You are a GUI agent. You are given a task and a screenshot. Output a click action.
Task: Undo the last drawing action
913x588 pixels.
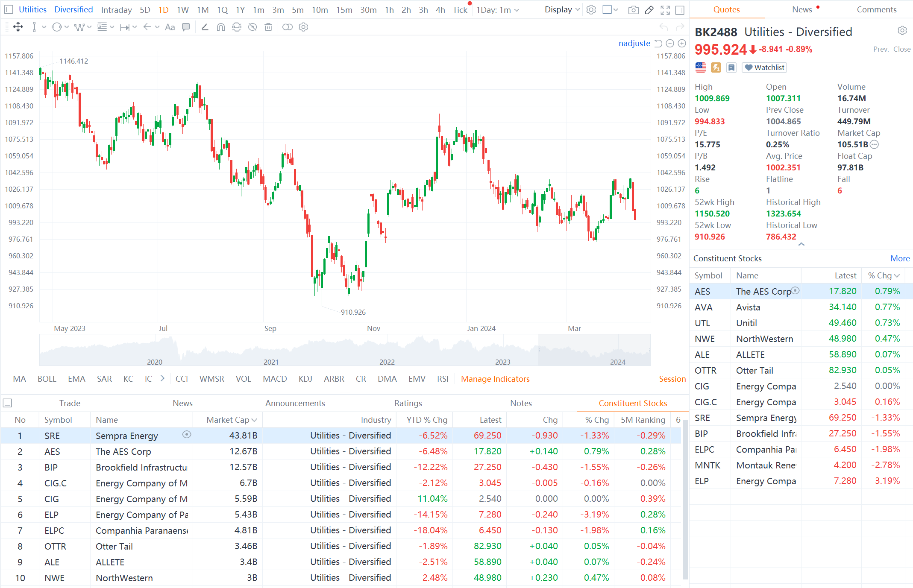pyautogui.click(x=663, y=27)
